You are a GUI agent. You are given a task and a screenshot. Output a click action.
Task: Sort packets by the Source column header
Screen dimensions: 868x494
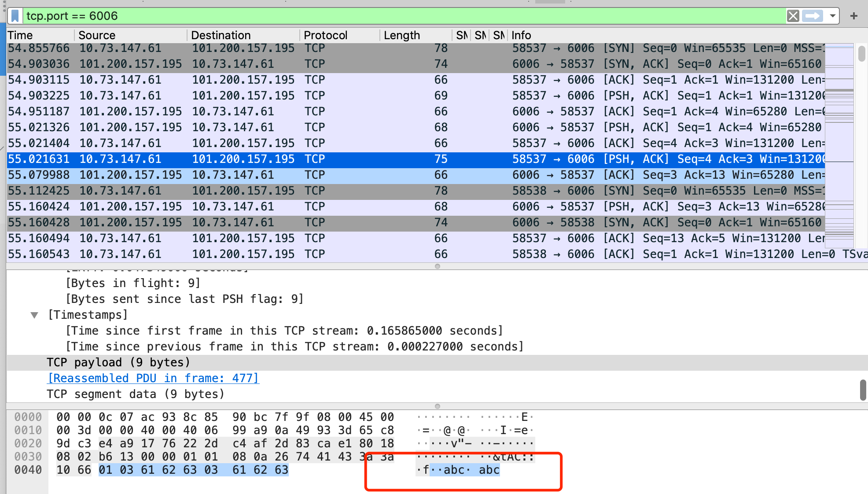97,35
